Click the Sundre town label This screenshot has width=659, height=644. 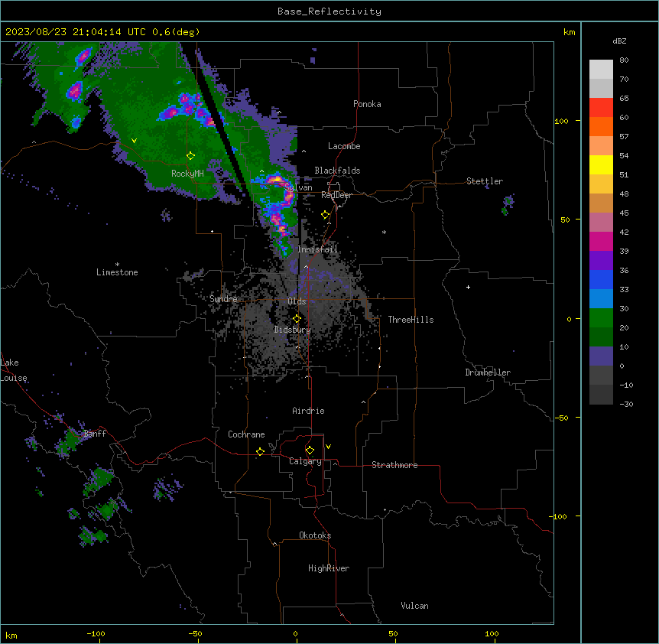223,299
